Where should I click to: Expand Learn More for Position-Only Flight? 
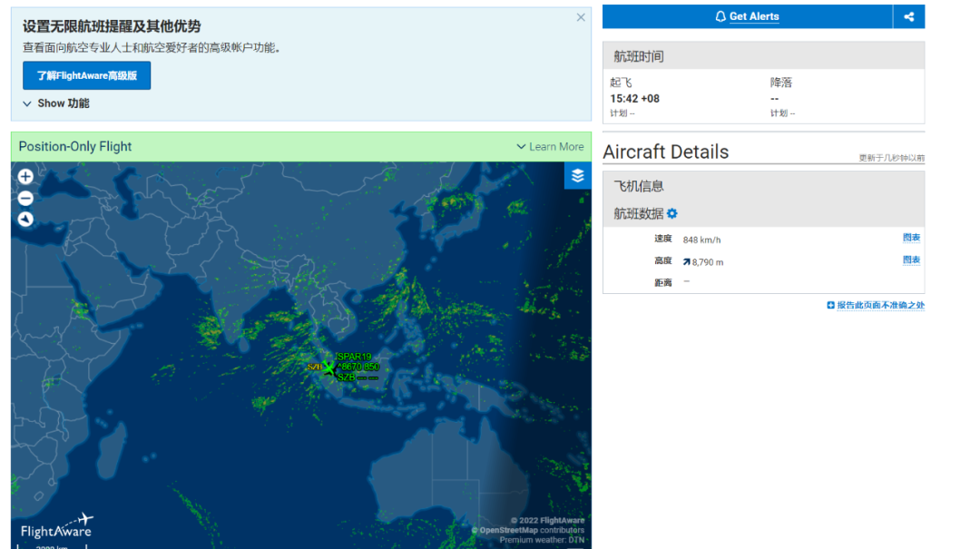point(550,147)
